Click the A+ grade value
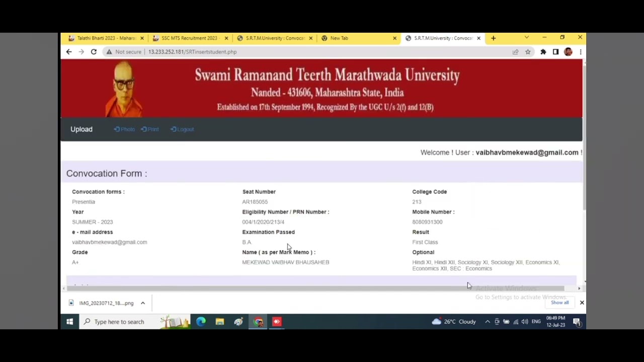 75,262
